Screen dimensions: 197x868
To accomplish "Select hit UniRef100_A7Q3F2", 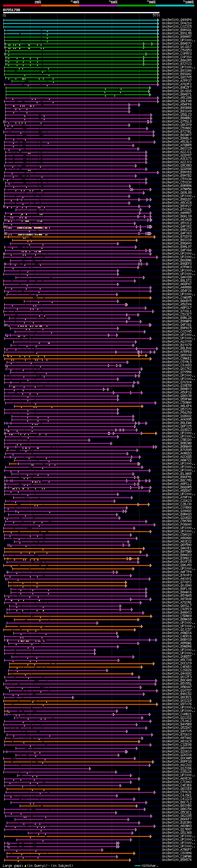I will click(x=177, y=84).
